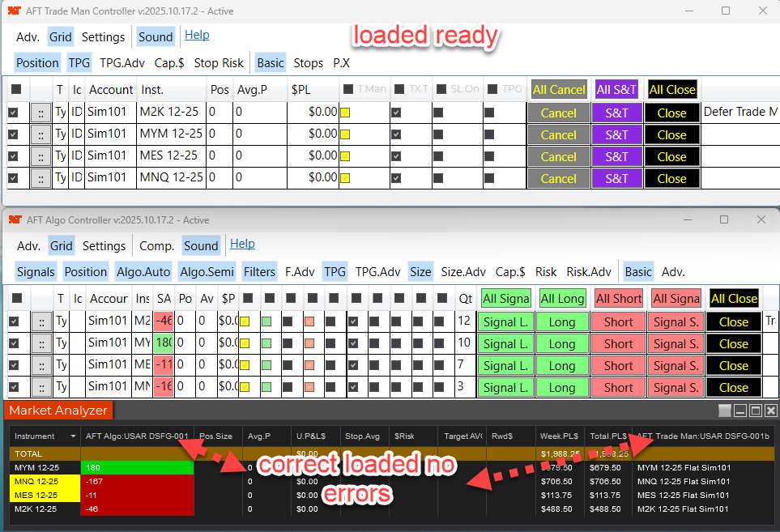Select Filters tab in Algo Controller
780x532 pixels.
point(259,272)
